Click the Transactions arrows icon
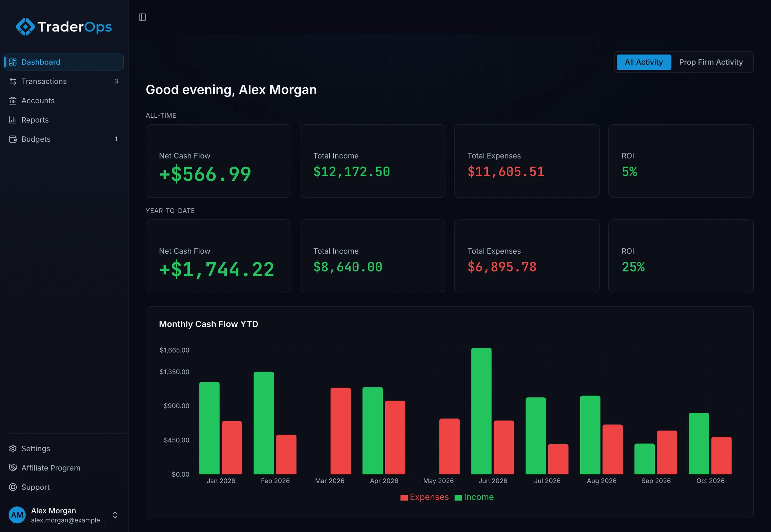The image size is (771, 532). click(13, 81)
